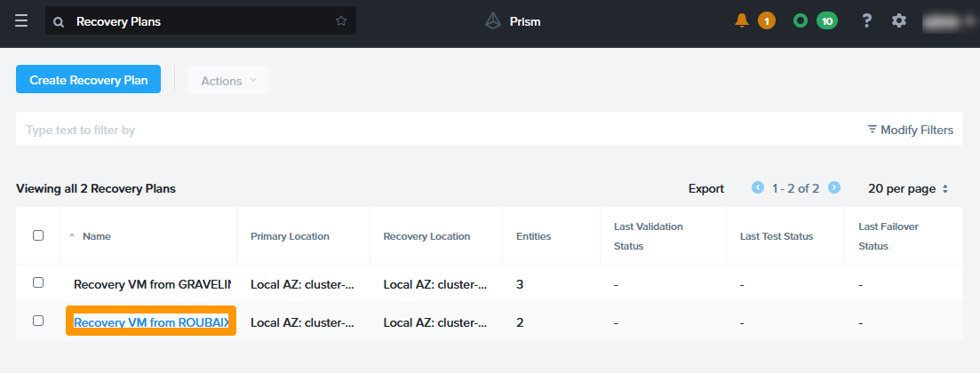This screenshot has height=373, width=980.
Task: Sort table by Name column
Action: (x=96, y=236)
